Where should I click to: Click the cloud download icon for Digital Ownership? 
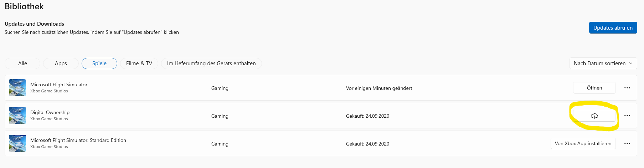pyautogui.click(x=594, y=116)
